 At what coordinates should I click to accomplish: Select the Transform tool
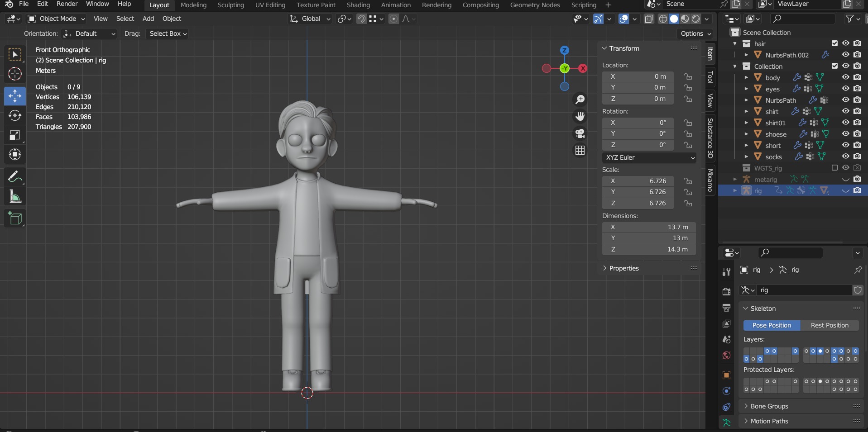[15, 154]
